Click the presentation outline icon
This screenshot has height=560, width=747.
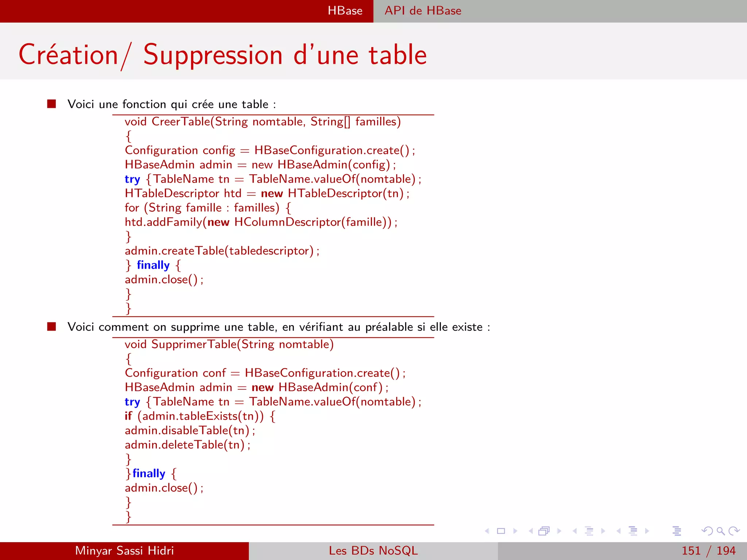(677, 531)
